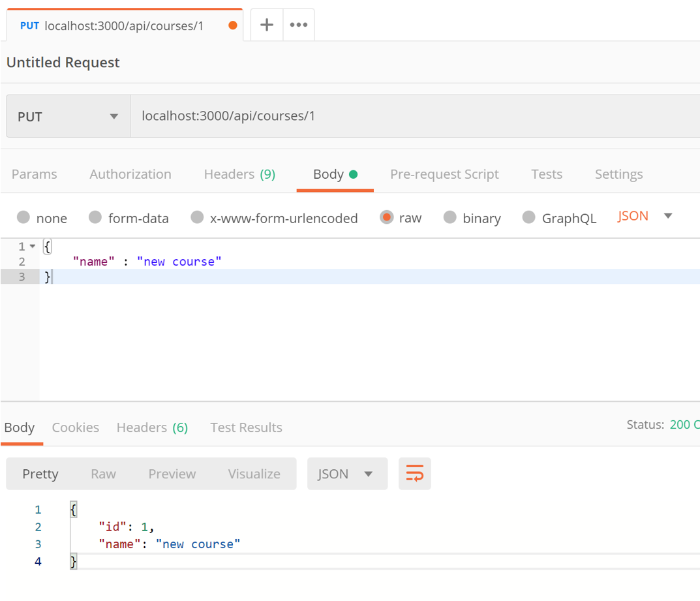Open the PUT method dropdown
The width and height of the screenshot is (700, 601).
point(68,116)
